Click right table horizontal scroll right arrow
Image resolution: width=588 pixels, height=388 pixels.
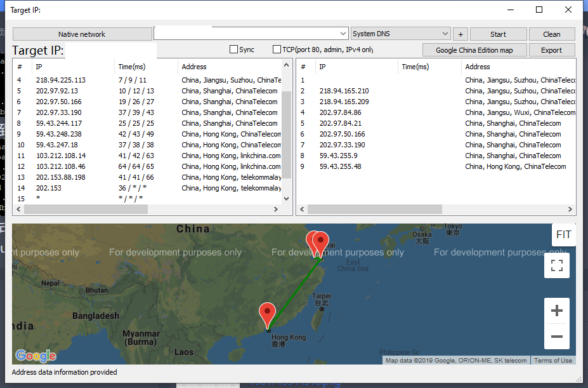(x=570, y=209)
